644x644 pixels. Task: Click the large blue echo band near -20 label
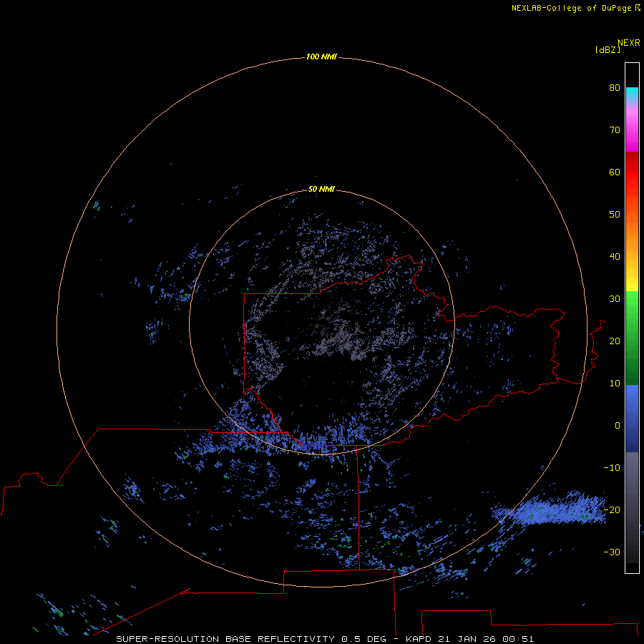tap(550, 509)
